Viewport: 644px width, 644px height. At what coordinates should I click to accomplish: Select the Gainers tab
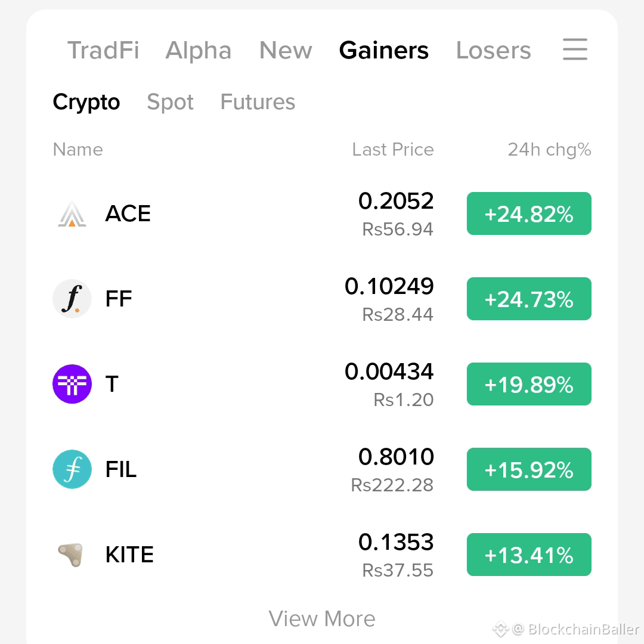(383, 50)
